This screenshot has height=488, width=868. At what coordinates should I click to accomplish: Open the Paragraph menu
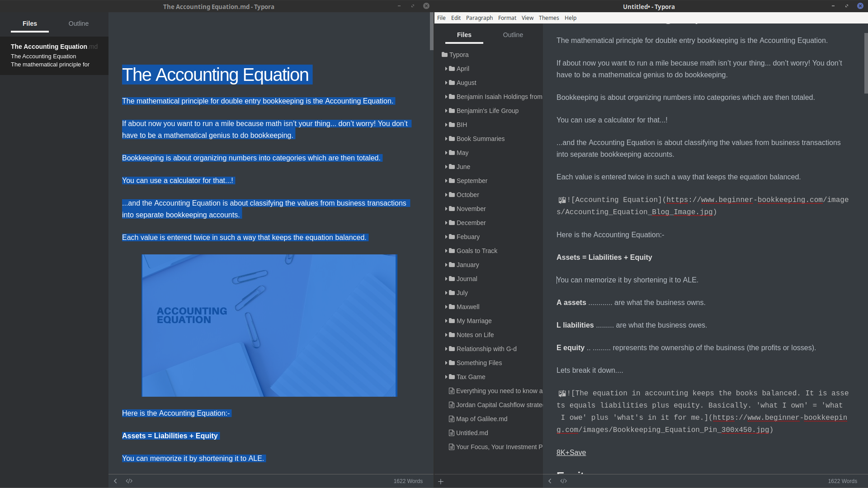click(x=479, y=18)
